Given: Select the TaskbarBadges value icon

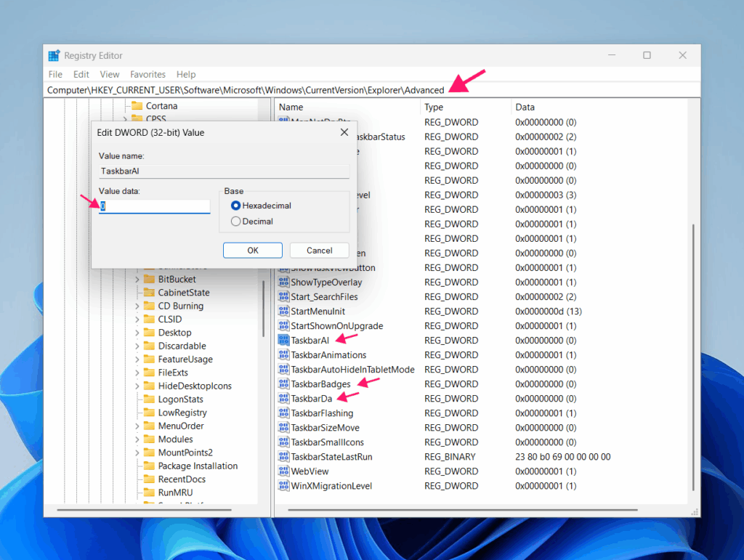Looking at the screenshot, I should (x=284, y=384).
